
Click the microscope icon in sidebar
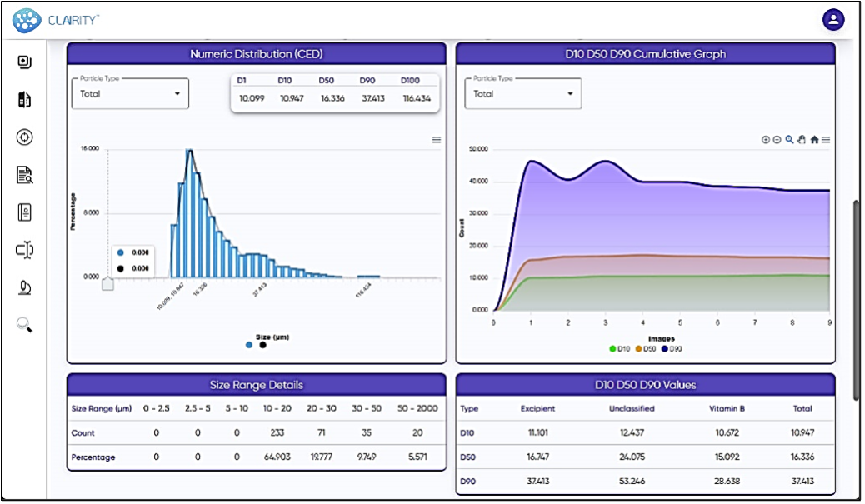[x=24, y=288]
